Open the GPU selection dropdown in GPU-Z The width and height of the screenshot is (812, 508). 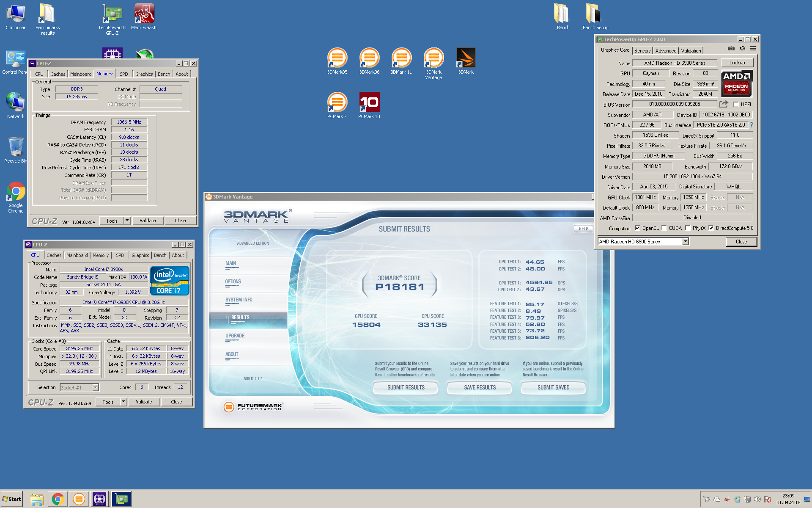(686, 241)
